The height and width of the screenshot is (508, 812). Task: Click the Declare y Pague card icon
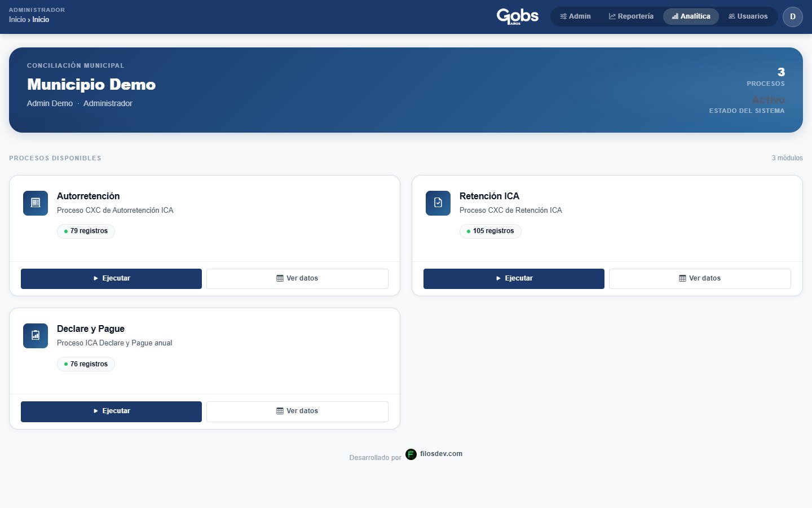tap(36, 335)
